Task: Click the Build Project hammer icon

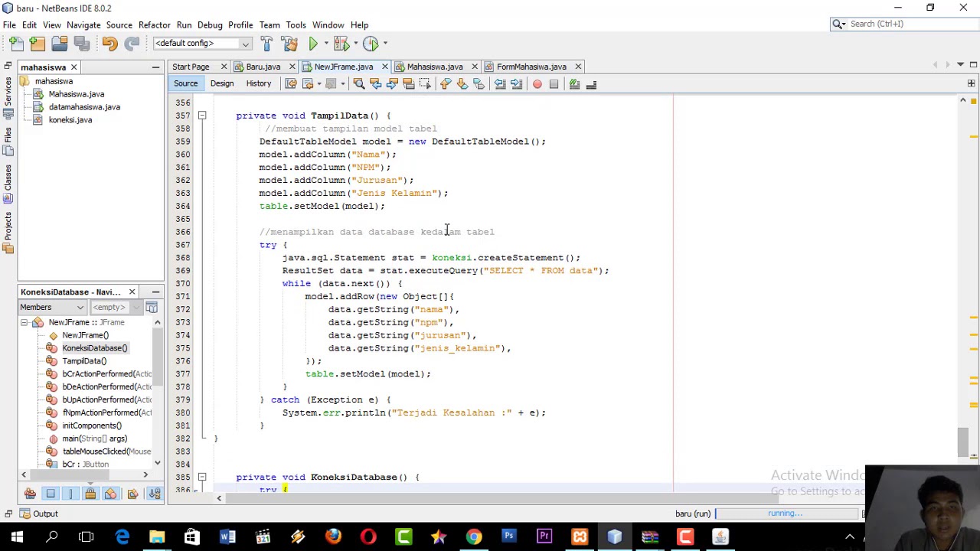Action: pyautogui.click(x=266, y=44)
